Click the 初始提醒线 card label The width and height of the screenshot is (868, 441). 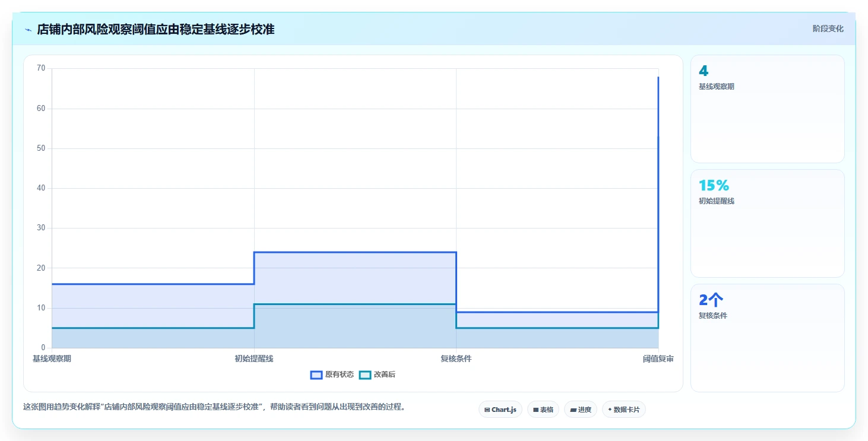click(717, 201)
